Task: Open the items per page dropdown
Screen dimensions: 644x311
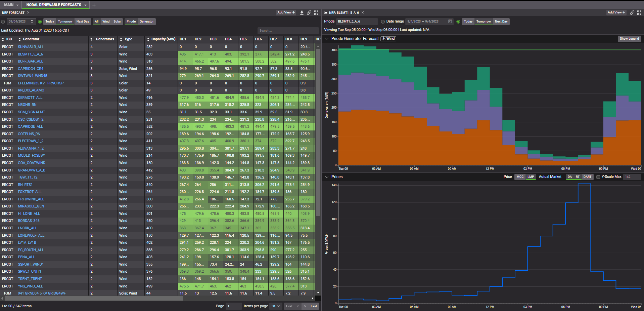Action: coord(275,306)
